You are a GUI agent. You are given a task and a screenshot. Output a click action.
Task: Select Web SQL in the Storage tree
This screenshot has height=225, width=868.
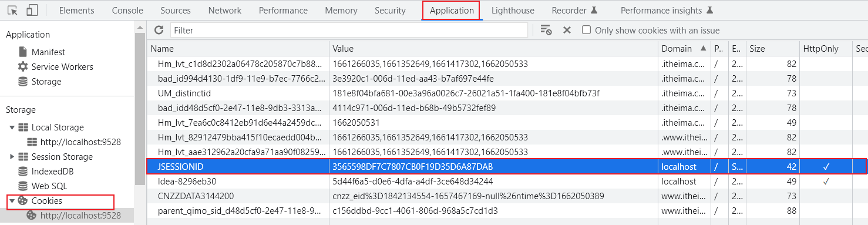click(49, 186)
